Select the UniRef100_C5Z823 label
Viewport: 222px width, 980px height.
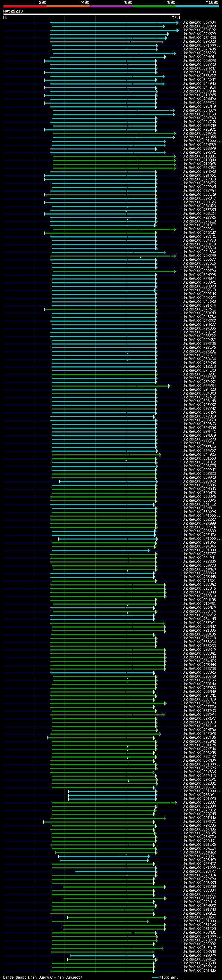click(199, 473)
